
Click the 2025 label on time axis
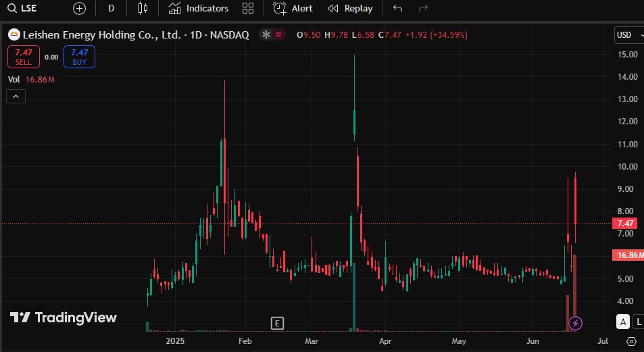click(x=175, y=341)
